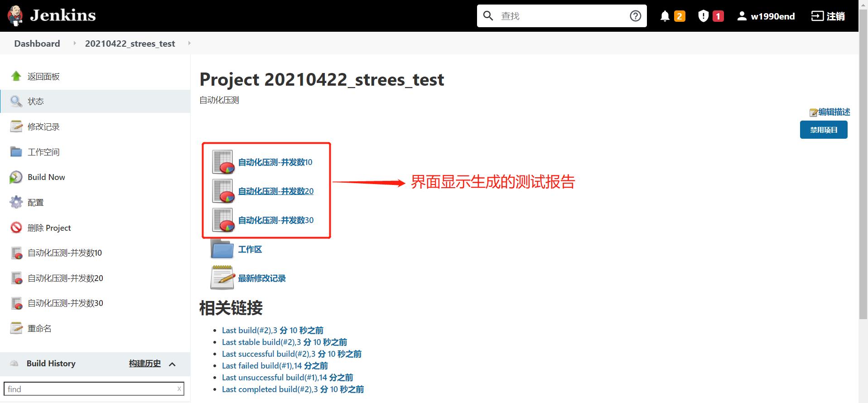
Task: Click the 编辑描述 edit icon
Action: click(814, 112)
